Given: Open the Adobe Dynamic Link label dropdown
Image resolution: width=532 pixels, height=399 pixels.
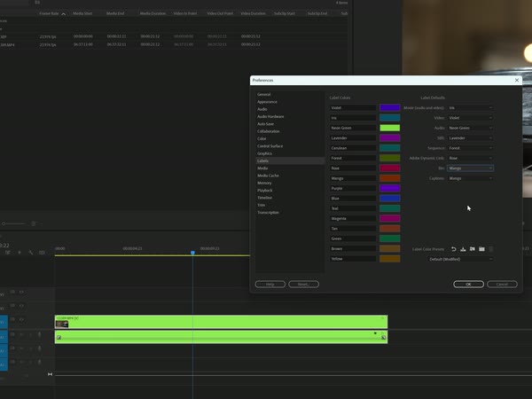Looking at the screenshot, I should coord(470,158).
